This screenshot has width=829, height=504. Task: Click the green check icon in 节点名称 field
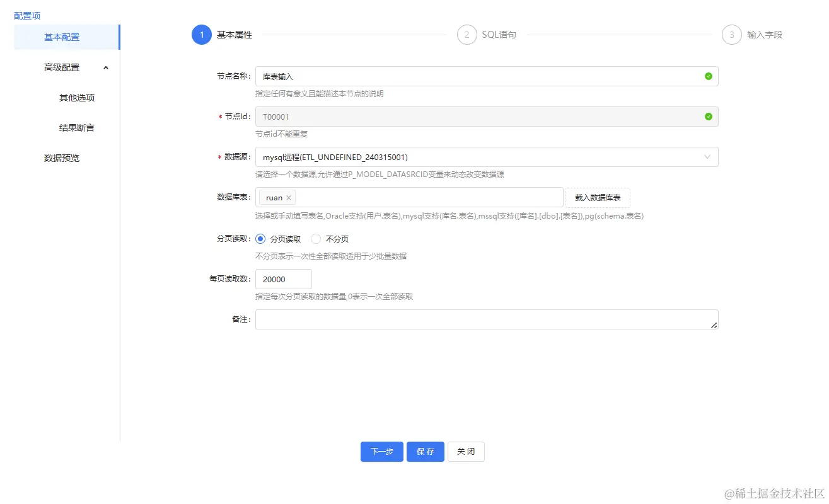point(708,76)
